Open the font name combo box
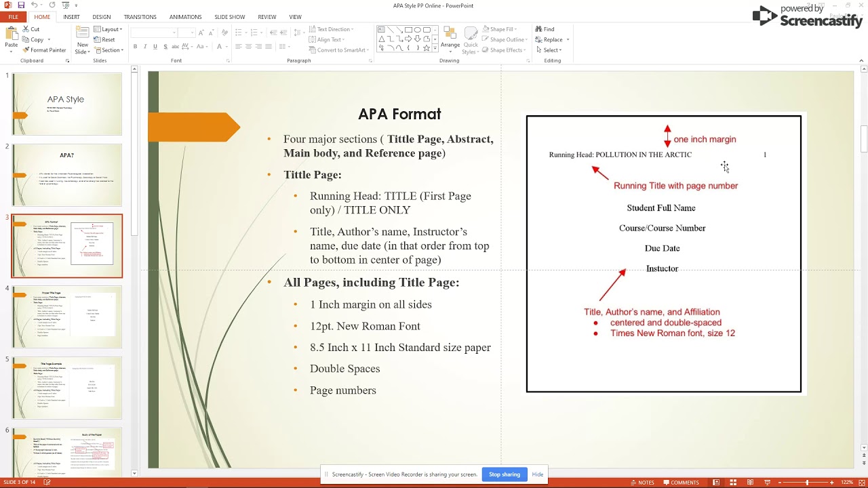868x488 pixels. click(x=154, y=33)
